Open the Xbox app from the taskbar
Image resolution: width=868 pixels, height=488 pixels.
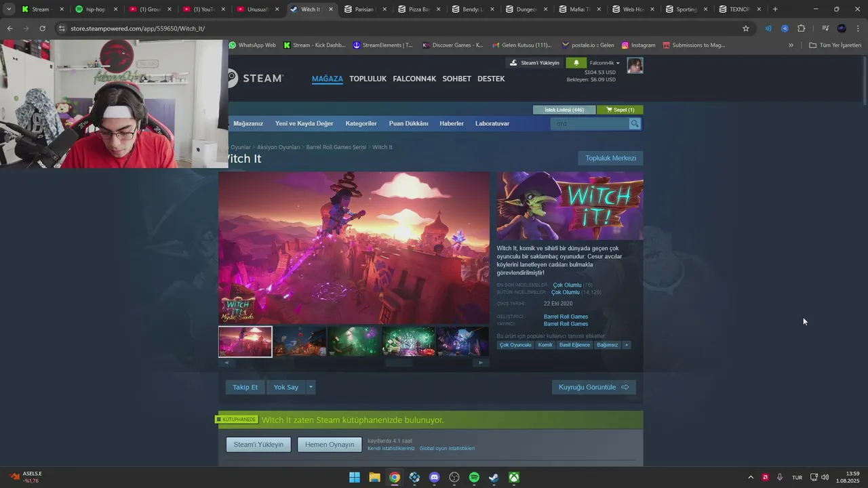coord(515,477)
